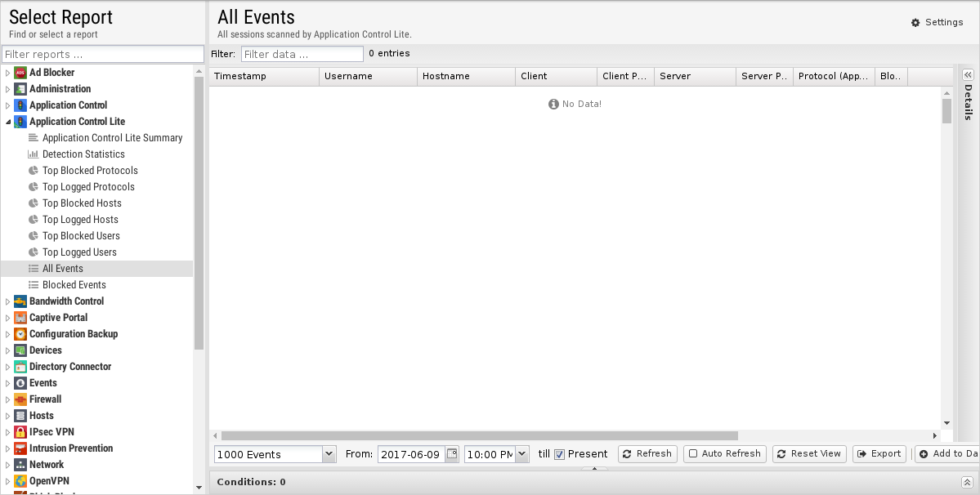Click the Filter reports input field
The image size is (980, 495).
click(x=103, y=54)
